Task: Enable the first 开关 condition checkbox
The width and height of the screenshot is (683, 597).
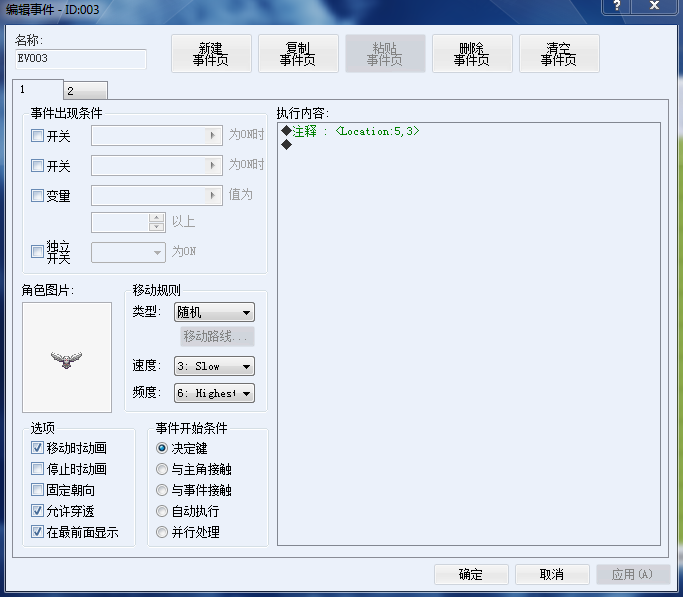Action: click(37, 136)
